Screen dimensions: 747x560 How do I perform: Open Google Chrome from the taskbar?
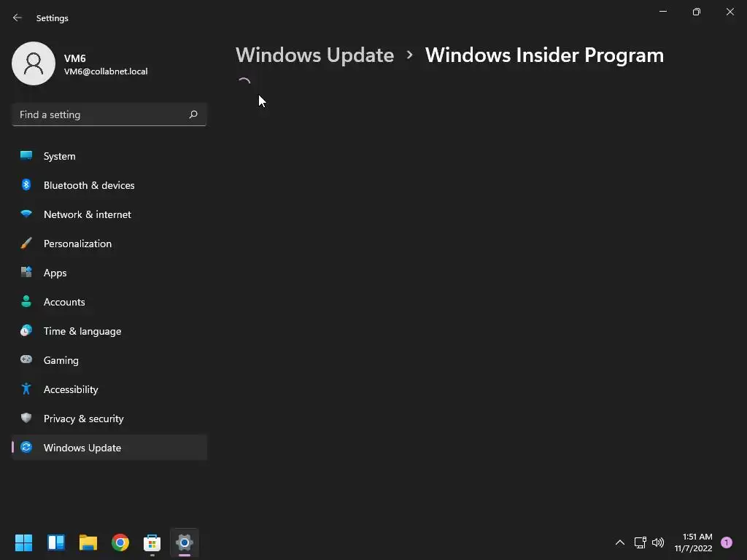(x=120, y=542)
